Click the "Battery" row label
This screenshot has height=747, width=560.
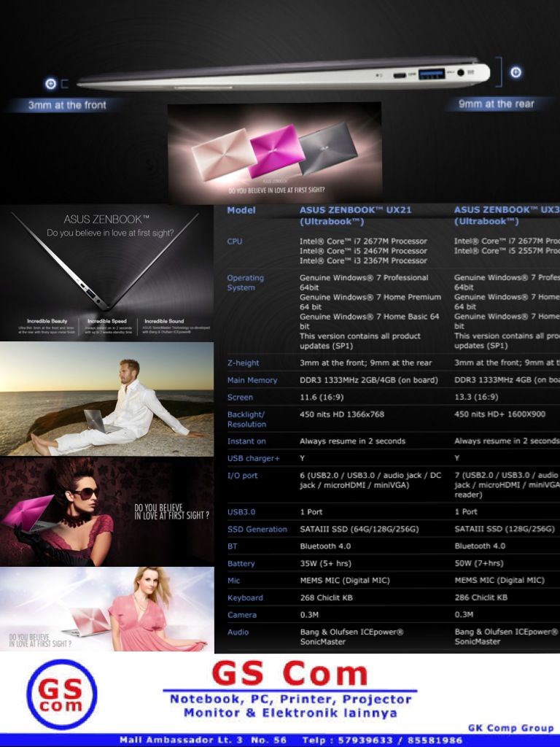[x=241, y=564]
